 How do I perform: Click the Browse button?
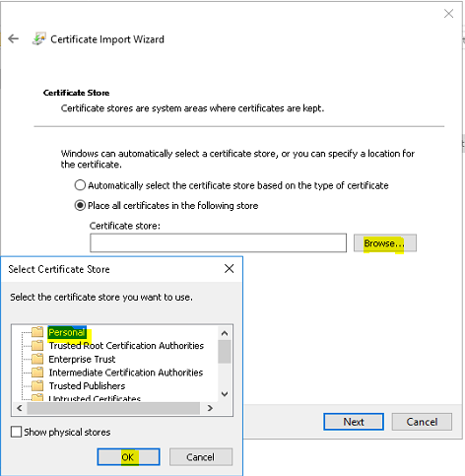(385, 243)
